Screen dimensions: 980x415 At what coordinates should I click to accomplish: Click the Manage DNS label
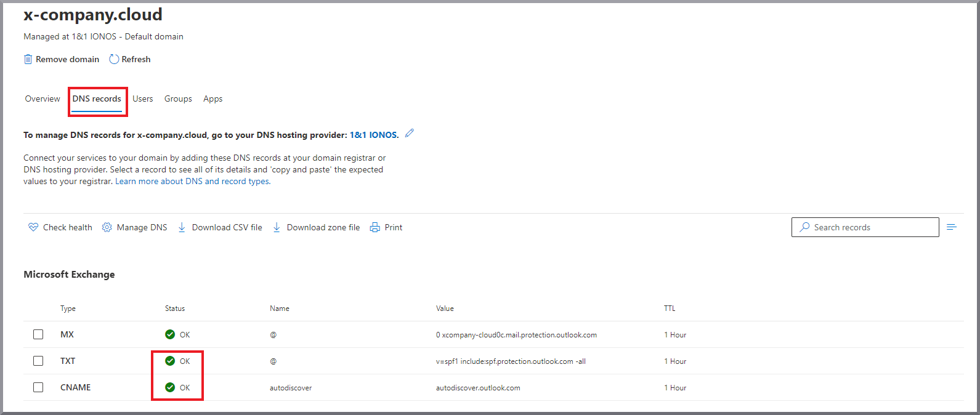point(142,227)
